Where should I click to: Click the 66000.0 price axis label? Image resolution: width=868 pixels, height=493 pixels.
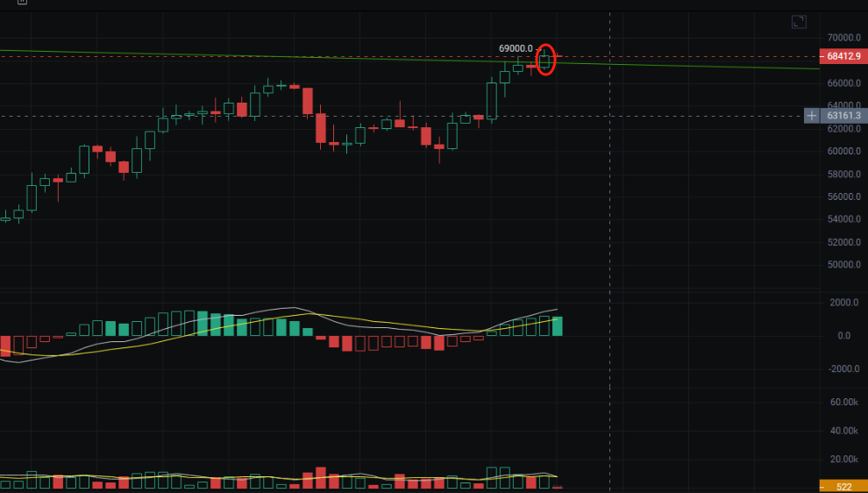pos(844,83)
